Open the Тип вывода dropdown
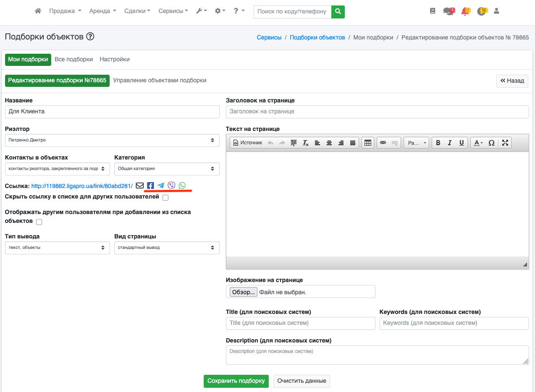The width and height of the screenshot is (535, 392). tap(57, 248)
